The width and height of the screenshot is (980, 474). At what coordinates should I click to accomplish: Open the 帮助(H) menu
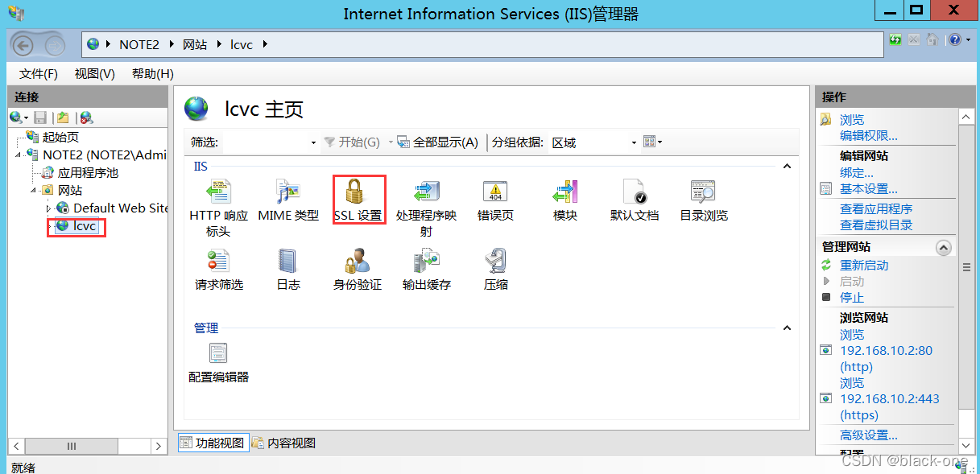tap(153, 74)
